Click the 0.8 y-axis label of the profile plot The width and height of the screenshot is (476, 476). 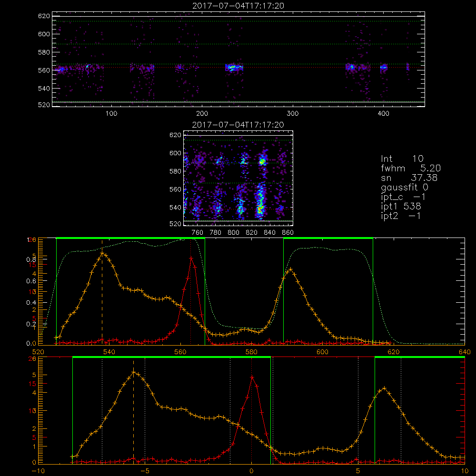click(x=31, y=259)
